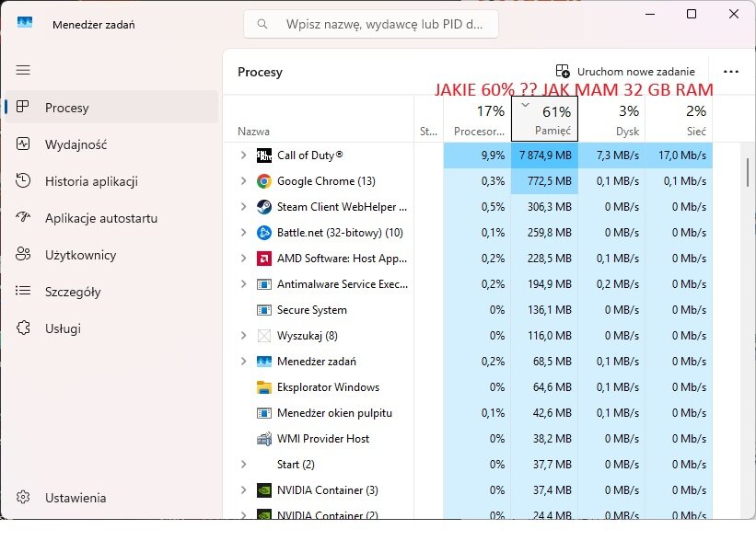Open Użytkownicy via its people icon
This screenshot has width=756, height=541.
(x=23, y=254)
